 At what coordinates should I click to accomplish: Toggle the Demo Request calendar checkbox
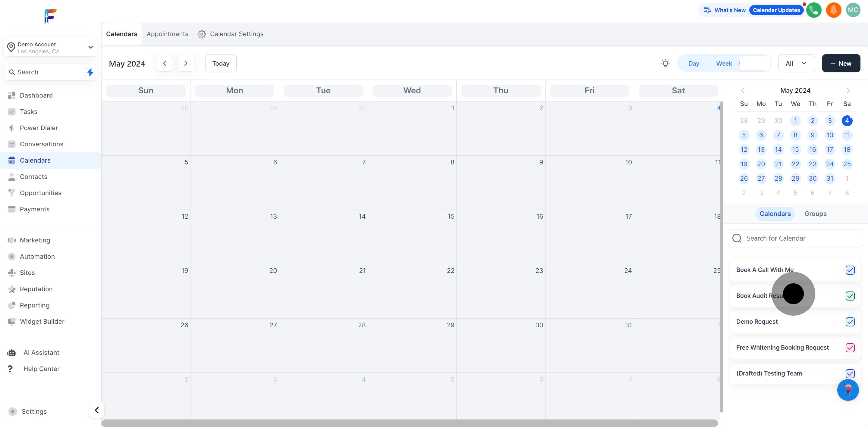850,322
